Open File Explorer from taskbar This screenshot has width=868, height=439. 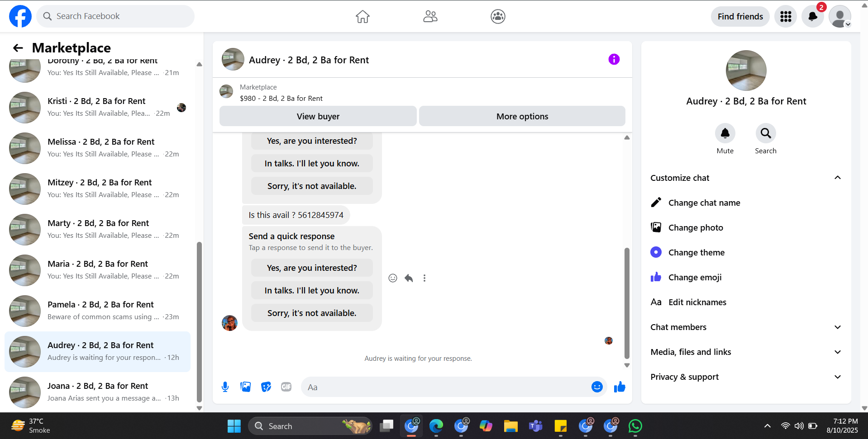tap(510, 426)
